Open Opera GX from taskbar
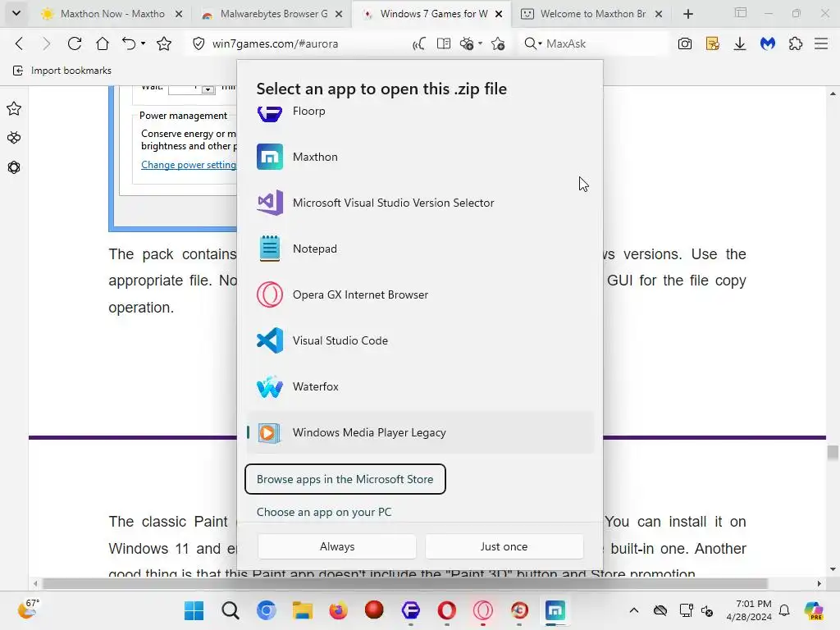 [482, 610]
